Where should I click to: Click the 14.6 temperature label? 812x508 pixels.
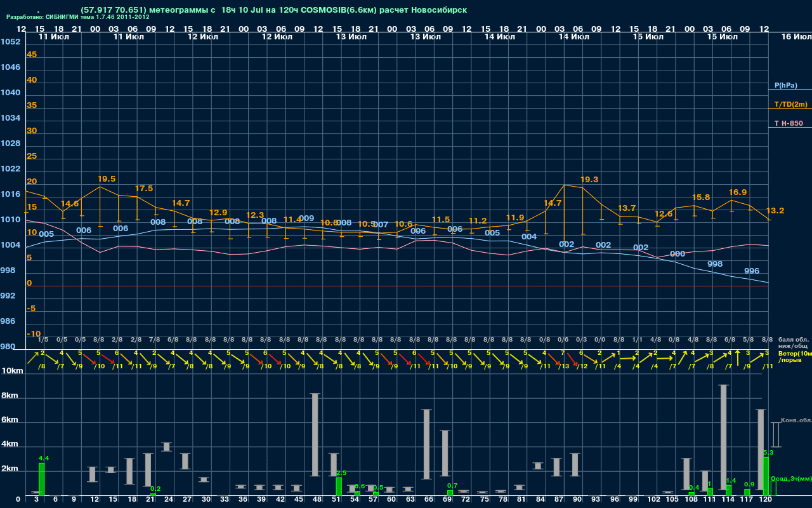[x=69, y=203]
